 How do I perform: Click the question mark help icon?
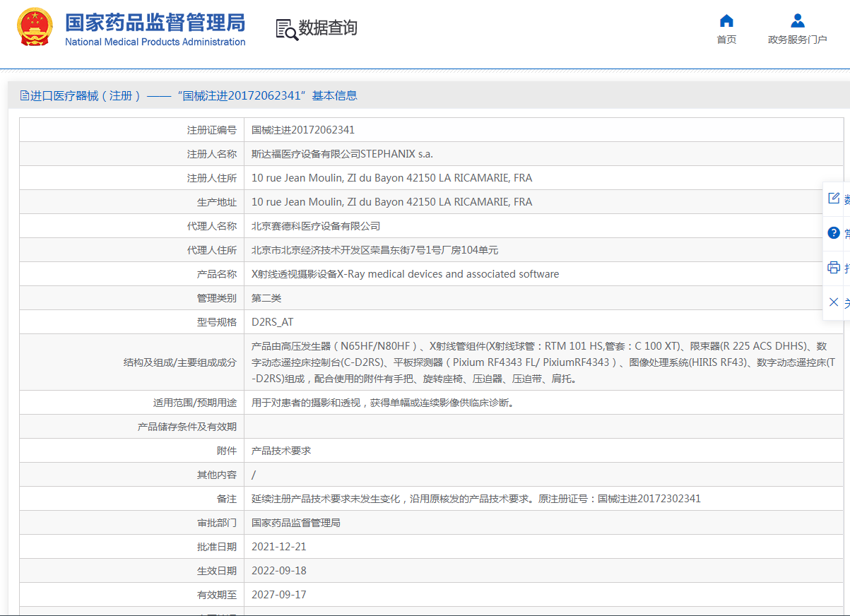pyautogui.click(x=834, y=233)
